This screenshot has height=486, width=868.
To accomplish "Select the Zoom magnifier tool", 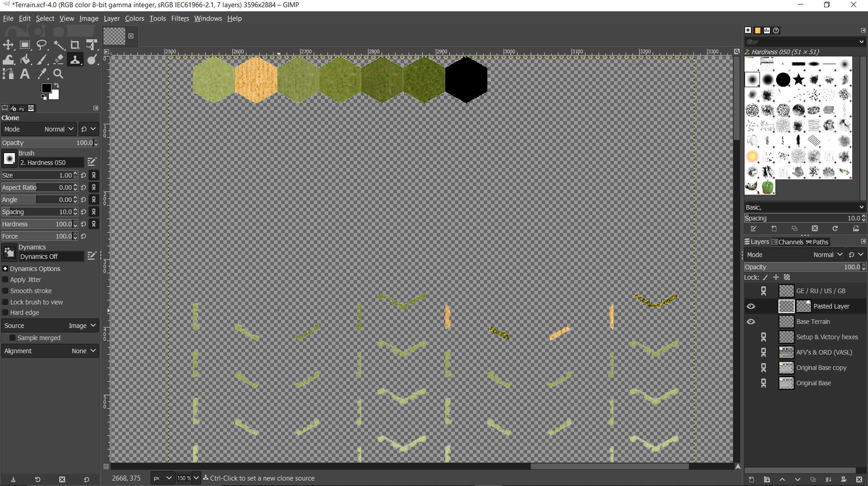I will point(58,74).
